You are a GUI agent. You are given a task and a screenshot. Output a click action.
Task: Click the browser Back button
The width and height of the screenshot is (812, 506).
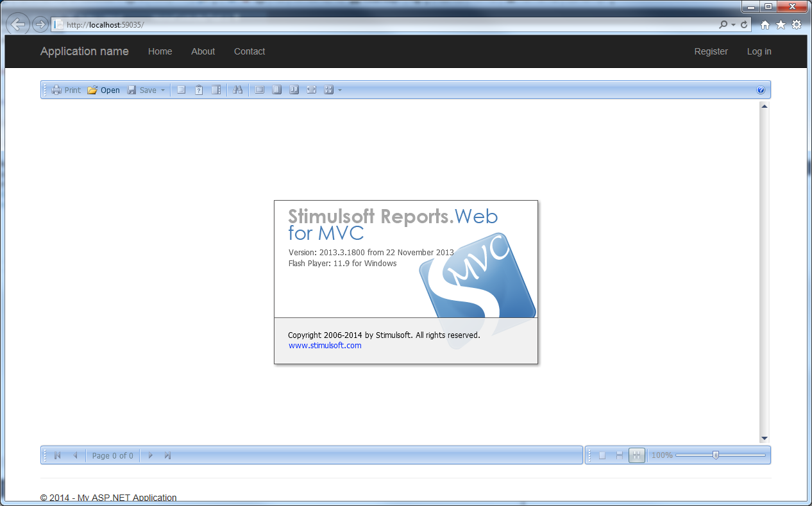tap(18, 24)
